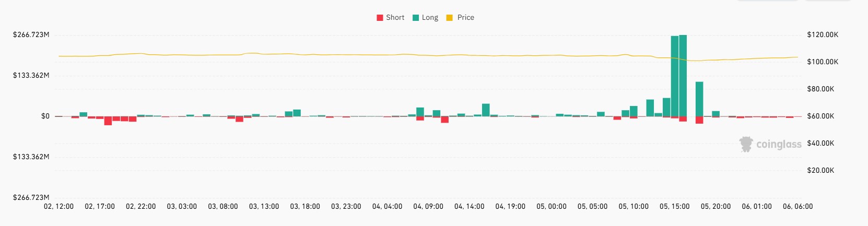Toggle the Long series in legend
Screen dimensions: 868x226
click(425, 17)
